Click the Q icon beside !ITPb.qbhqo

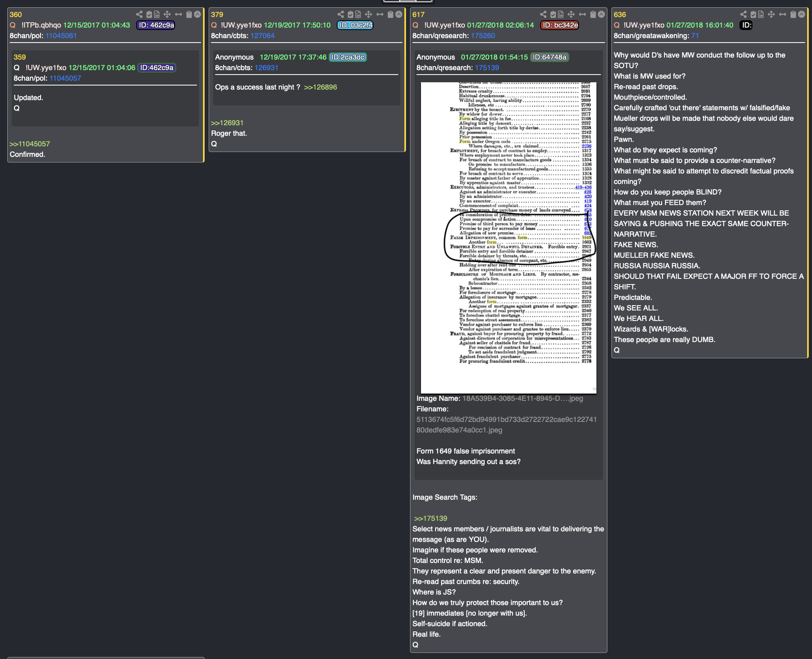click(x=13, y=25)
